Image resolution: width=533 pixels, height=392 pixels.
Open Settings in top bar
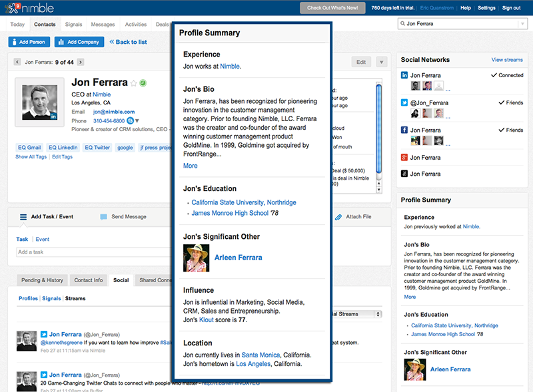486,8
